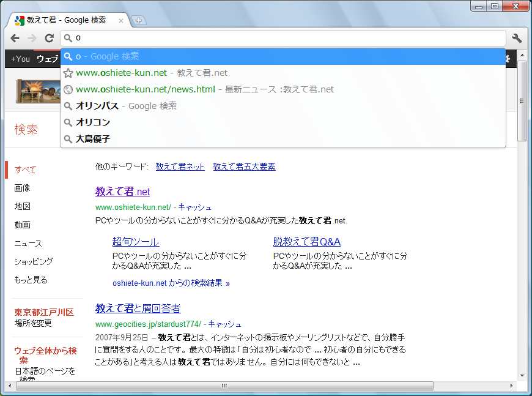Click the search icon beside 大島優子
This screenshot has height=396, width=532.
68,139
